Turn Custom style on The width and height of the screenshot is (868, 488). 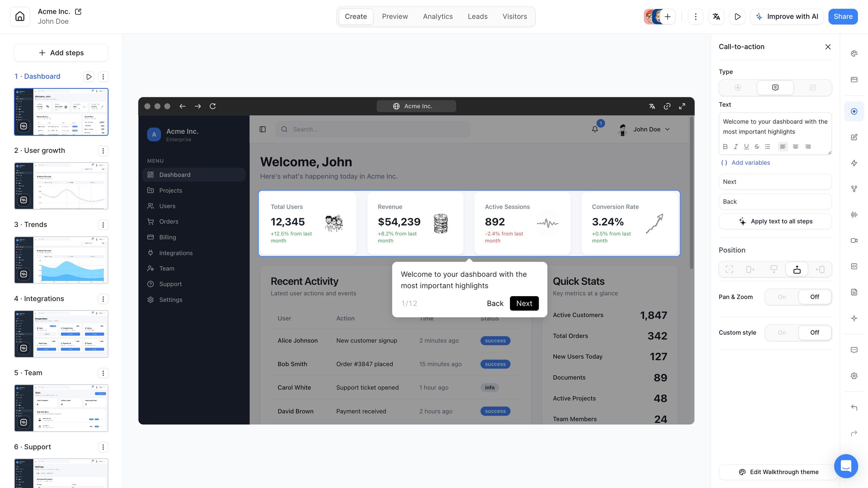point(782,333)
